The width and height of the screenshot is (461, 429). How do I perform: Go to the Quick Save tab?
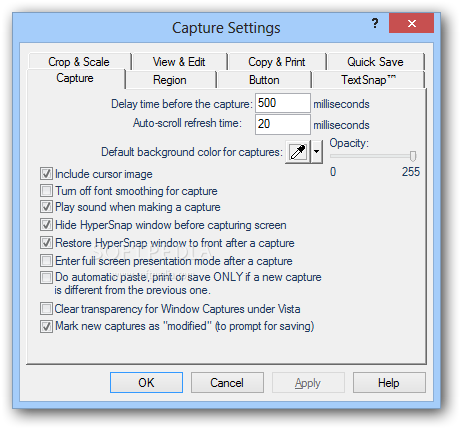(x=375, y=62)
